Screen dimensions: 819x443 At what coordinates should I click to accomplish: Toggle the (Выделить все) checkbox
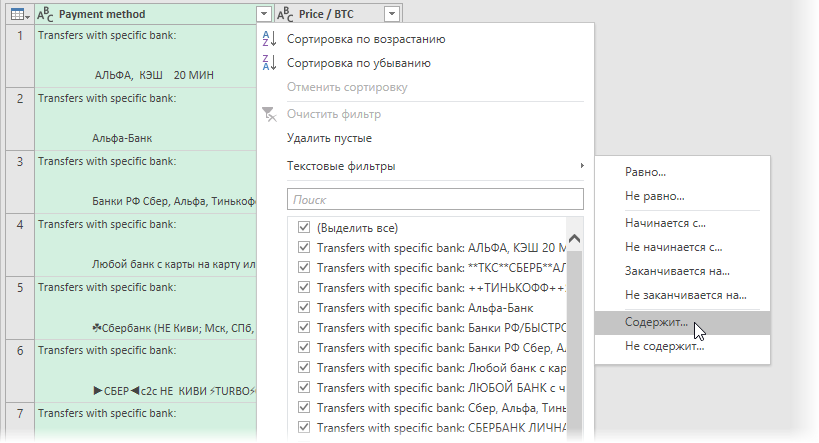click(x=303, y=227)
